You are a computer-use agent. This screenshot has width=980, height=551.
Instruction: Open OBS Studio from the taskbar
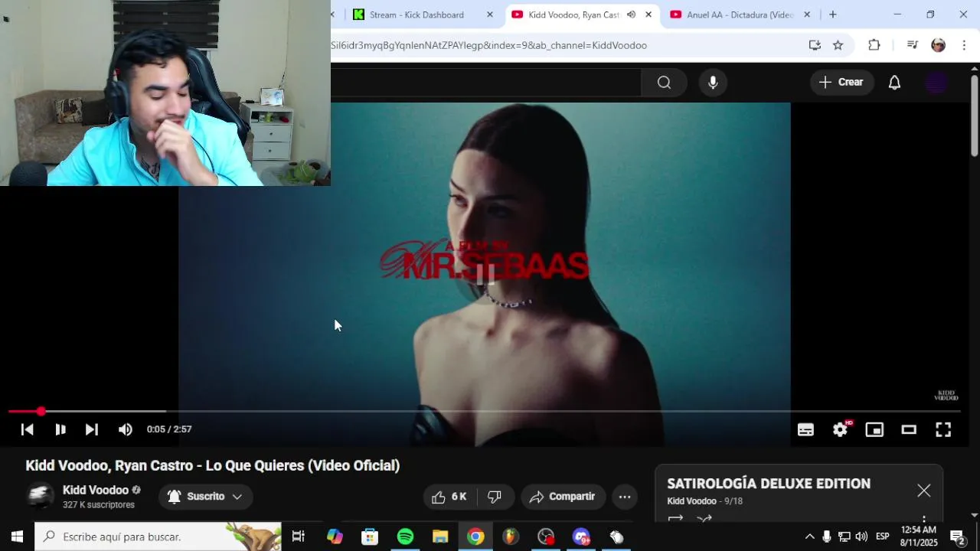[x=546, y=536]
